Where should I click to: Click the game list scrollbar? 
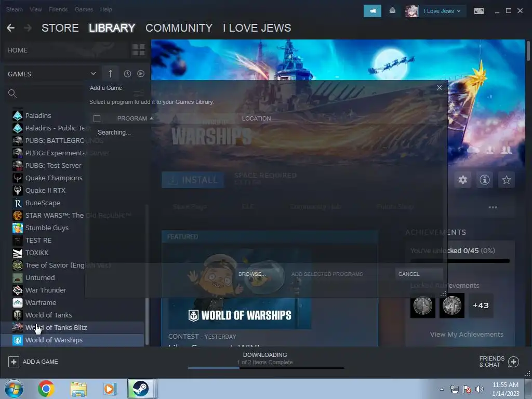coord(147,275)
